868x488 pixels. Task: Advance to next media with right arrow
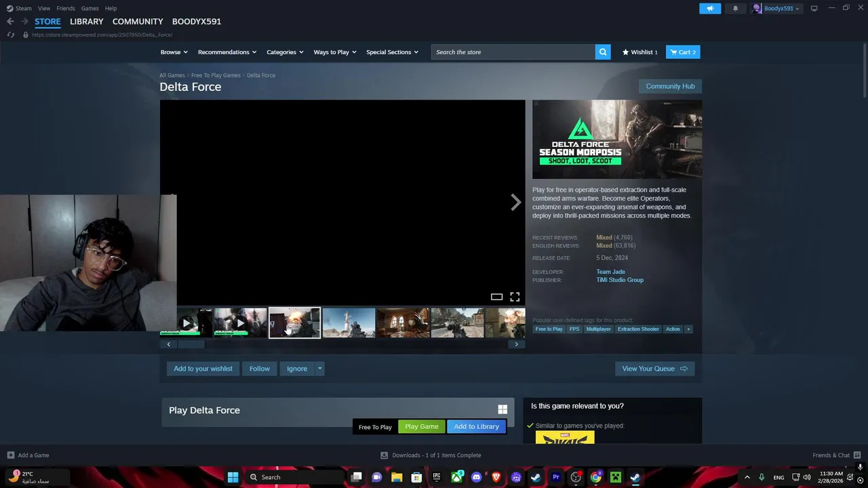tap(516, 202)
